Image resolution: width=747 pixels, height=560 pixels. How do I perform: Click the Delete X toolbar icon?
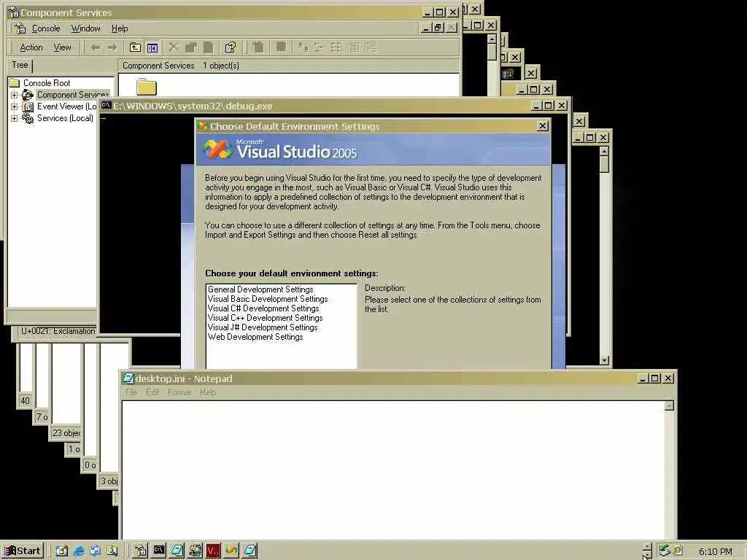click(174, 47)
